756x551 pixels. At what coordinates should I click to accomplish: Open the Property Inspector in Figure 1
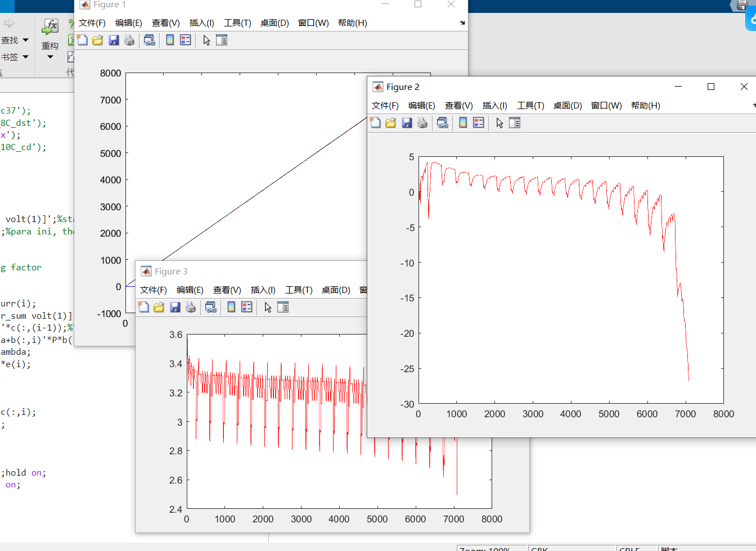222,40
